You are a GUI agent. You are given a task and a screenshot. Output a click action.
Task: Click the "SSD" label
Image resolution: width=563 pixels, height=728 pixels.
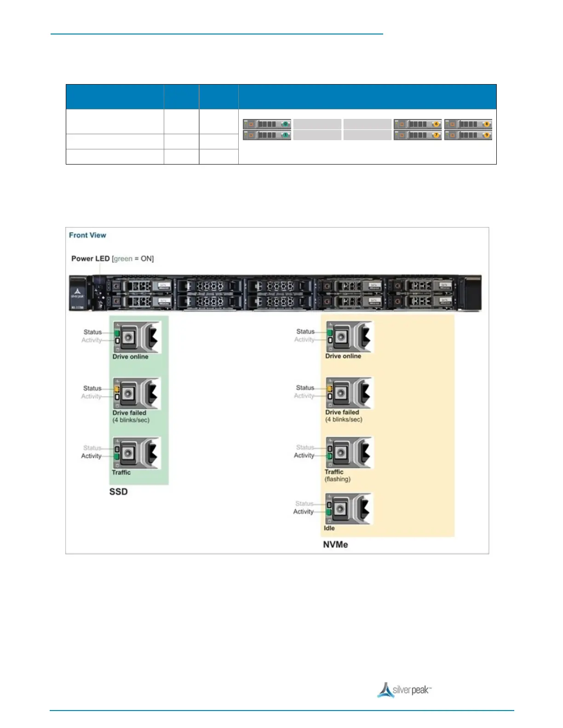click(119, 492)
